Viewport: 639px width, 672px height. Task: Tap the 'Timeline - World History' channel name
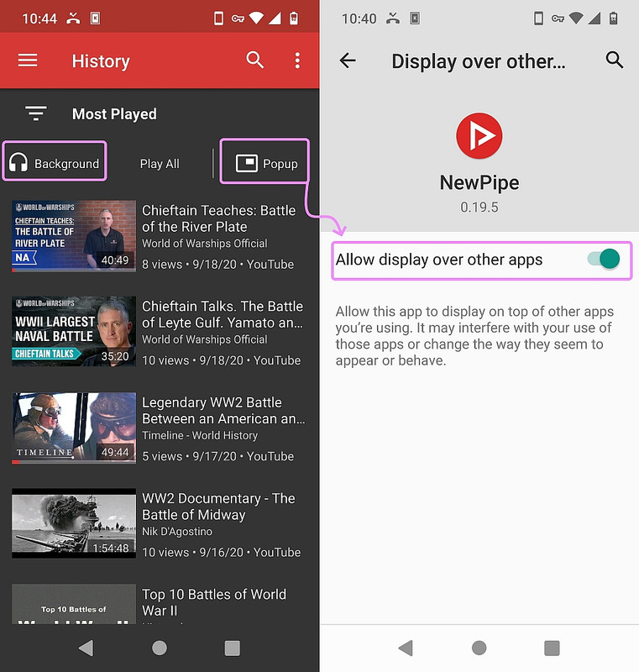pos(200,435)
